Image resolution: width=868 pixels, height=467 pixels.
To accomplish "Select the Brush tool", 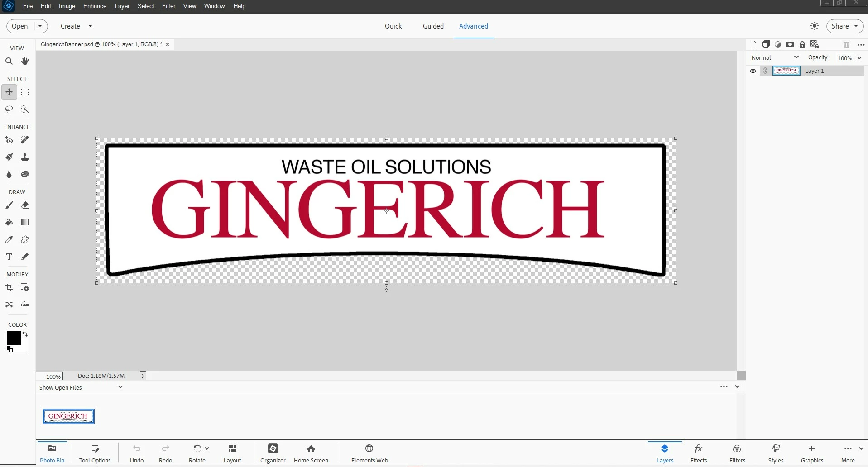I will pyautogui.click(x=9, y=205).
